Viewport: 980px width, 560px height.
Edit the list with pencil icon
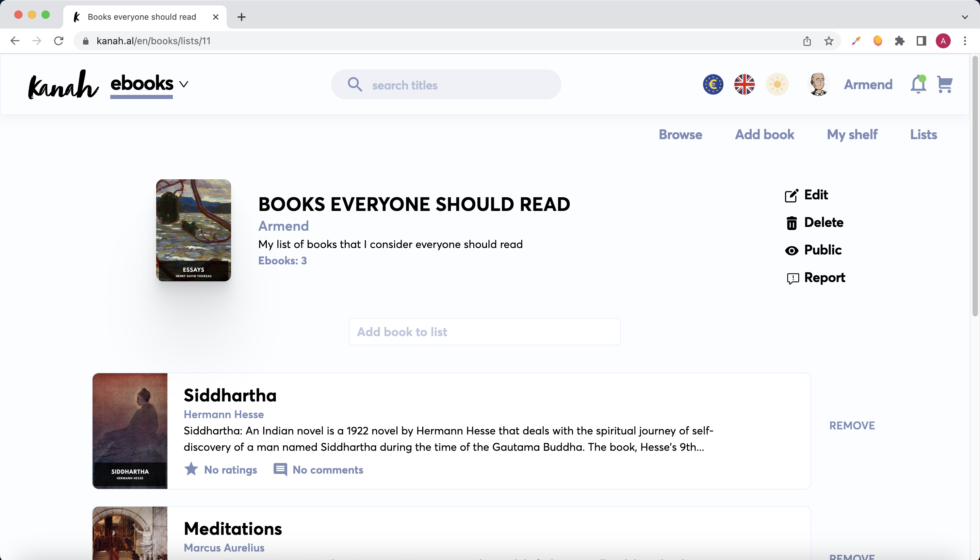[791, 195]
